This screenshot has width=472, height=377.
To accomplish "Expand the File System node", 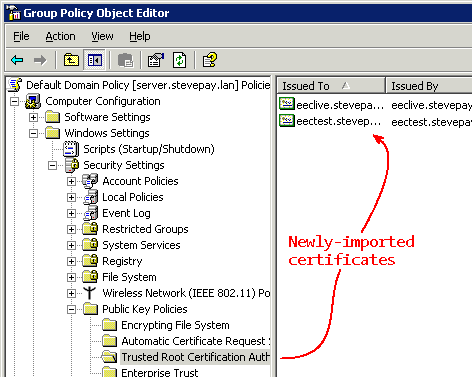I will point(71,277).
